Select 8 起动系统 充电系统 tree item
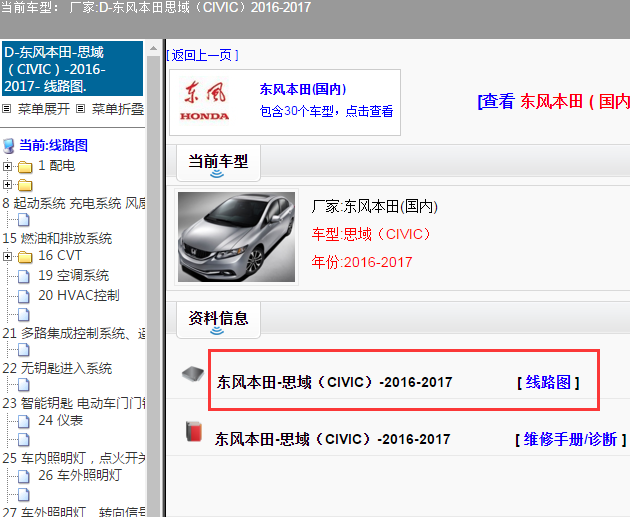Screen dimensions: 630x517 (x=74, y=204)
